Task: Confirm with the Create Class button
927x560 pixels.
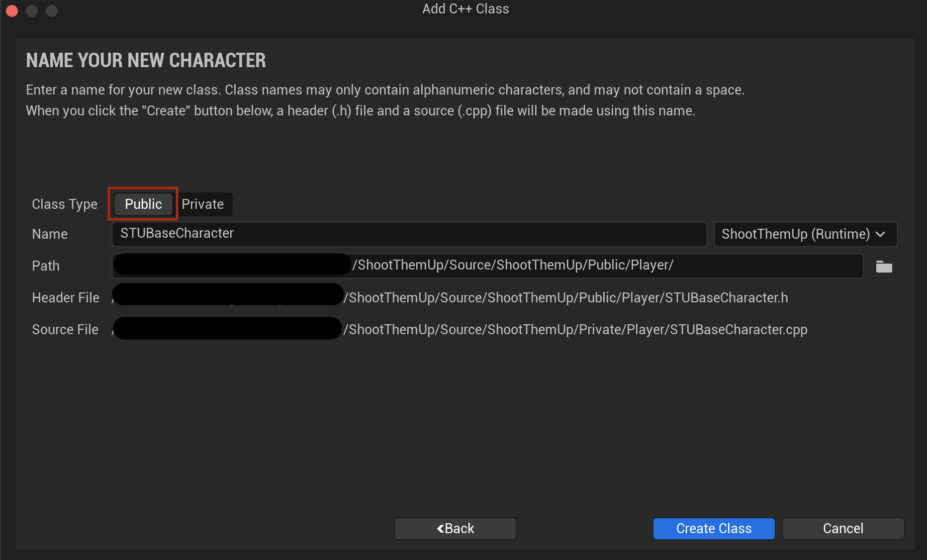Action: [714, 528]
